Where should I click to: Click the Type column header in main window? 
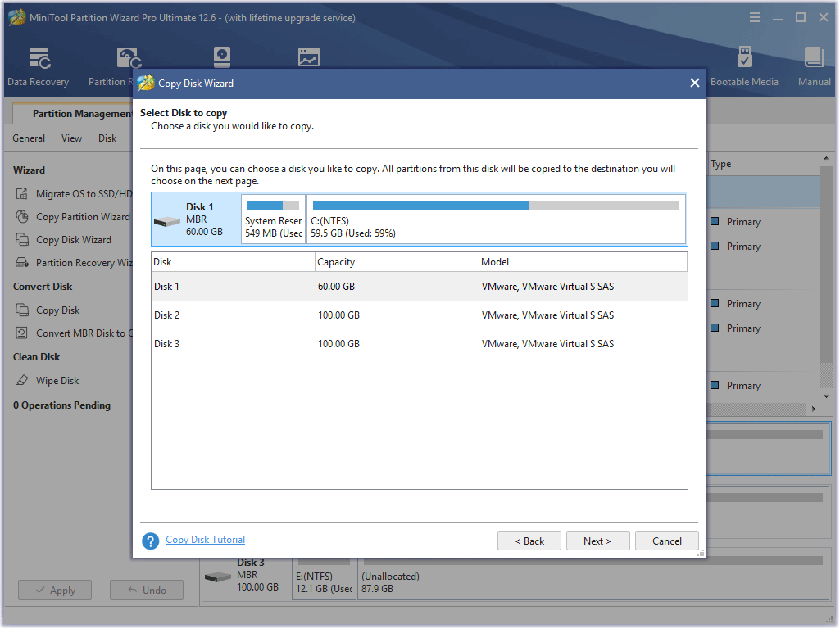pyautogui.click(x=720, y=164)
